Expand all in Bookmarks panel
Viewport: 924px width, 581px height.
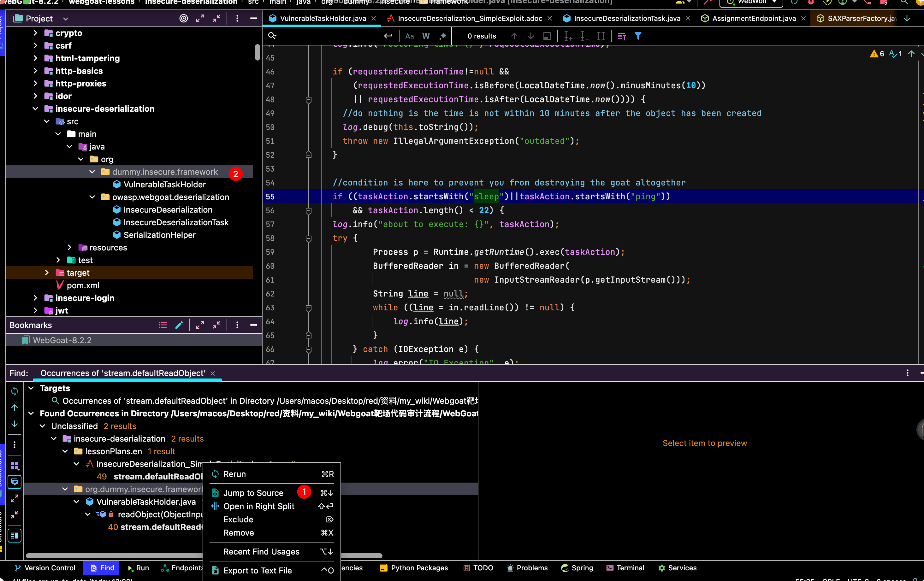click(200, 325)
